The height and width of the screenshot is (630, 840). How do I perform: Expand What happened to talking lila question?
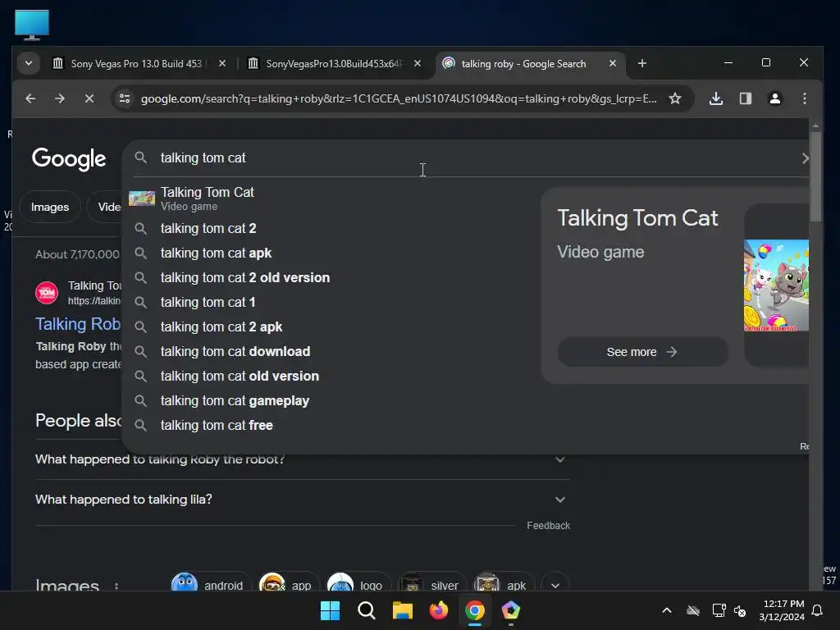[x=302, y=500]
